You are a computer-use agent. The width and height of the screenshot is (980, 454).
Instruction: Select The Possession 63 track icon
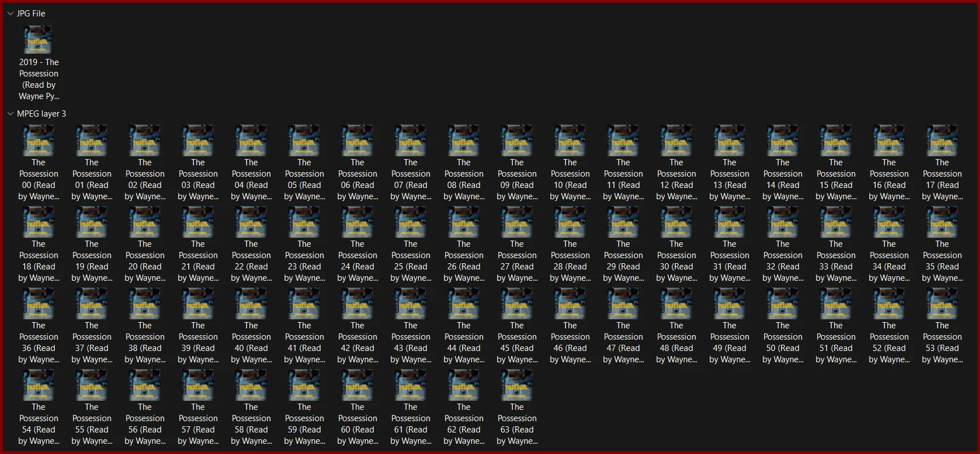coord(517,385)
